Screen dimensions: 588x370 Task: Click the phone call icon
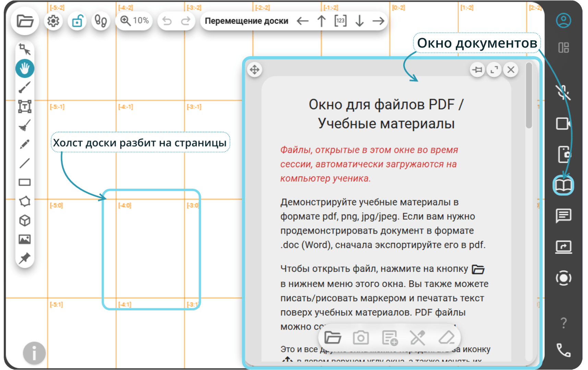[563, 350]
